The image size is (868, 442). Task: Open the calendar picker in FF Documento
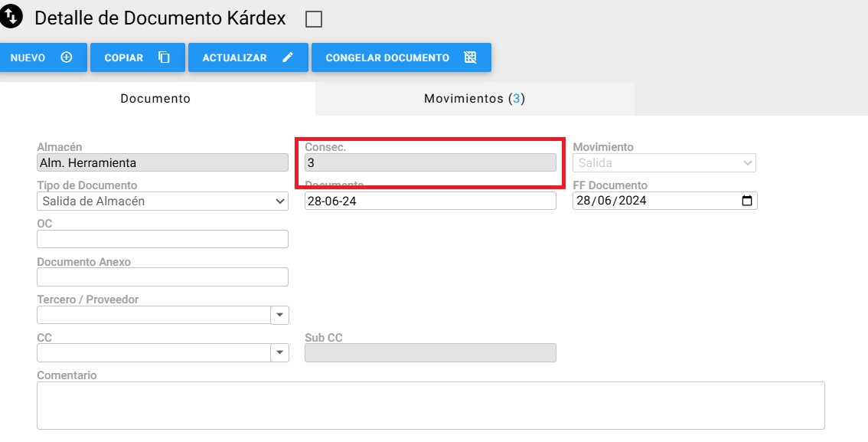[747, 201]
